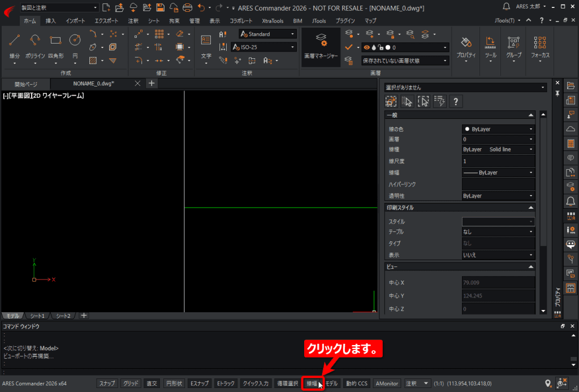Toggle the 円形状 polar mode

click(174, 384)
